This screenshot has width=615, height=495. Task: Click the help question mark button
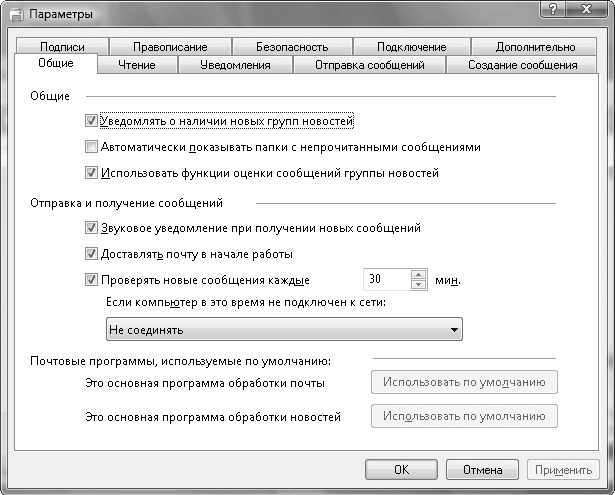(553, 10)
